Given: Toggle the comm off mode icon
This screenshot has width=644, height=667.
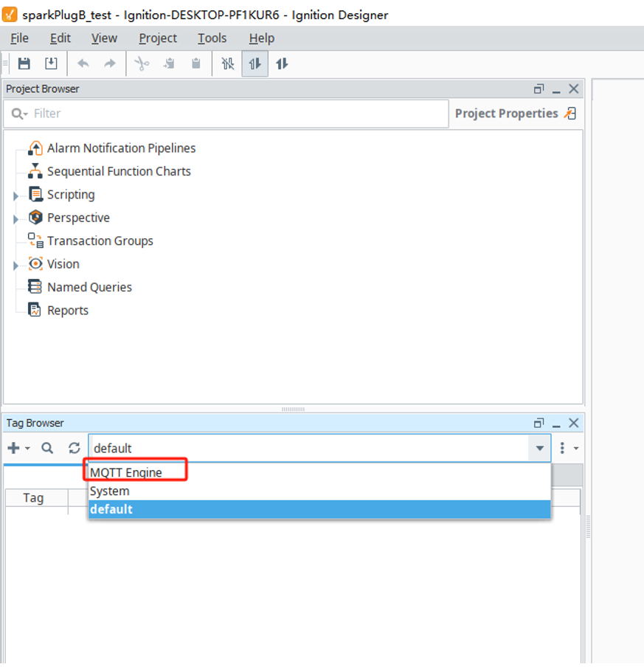Looking at the screenshot, I should click(227, 63).
